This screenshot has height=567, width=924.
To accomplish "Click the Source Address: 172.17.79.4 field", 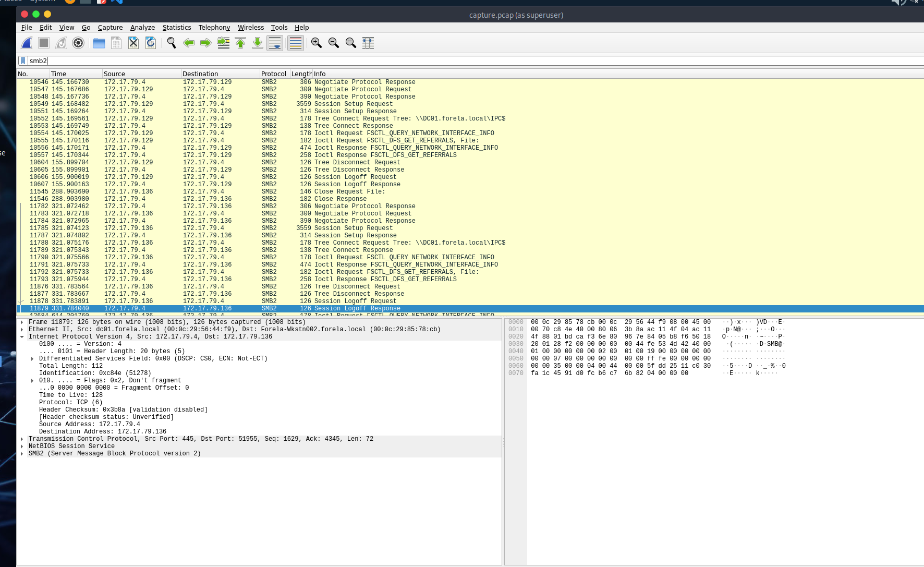I will [90, 424].
